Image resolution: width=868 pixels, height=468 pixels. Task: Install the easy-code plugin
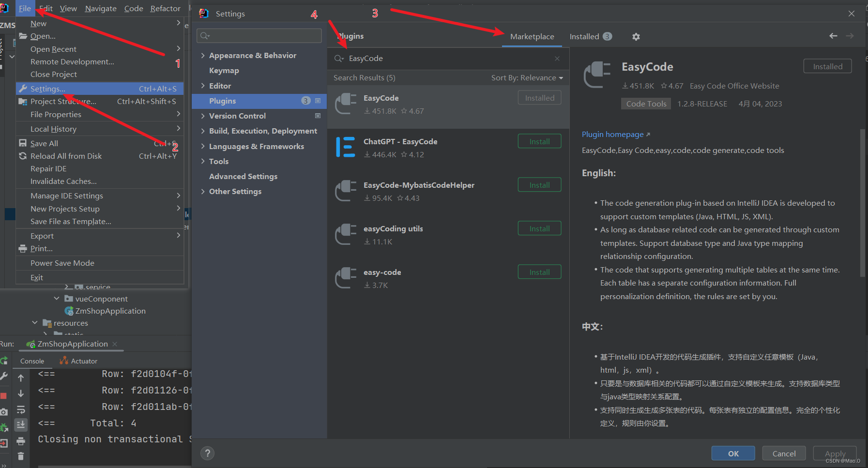click(539, 272)
